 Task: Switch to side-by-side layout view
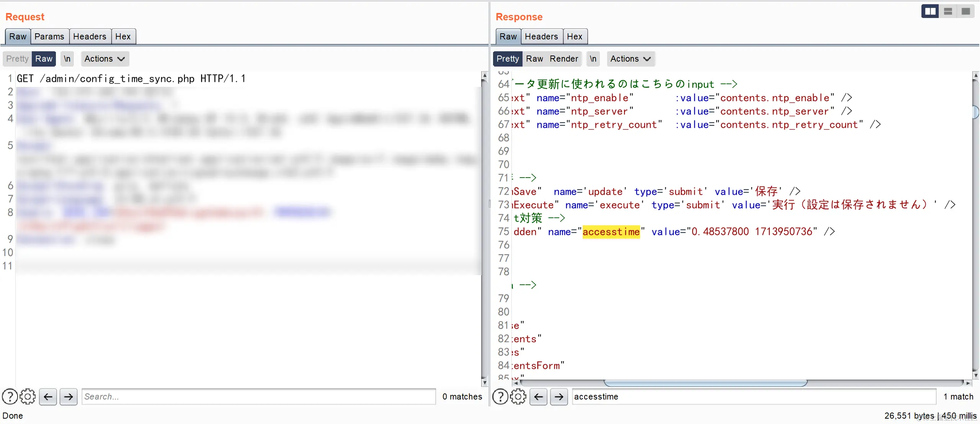tap(930, 11)
